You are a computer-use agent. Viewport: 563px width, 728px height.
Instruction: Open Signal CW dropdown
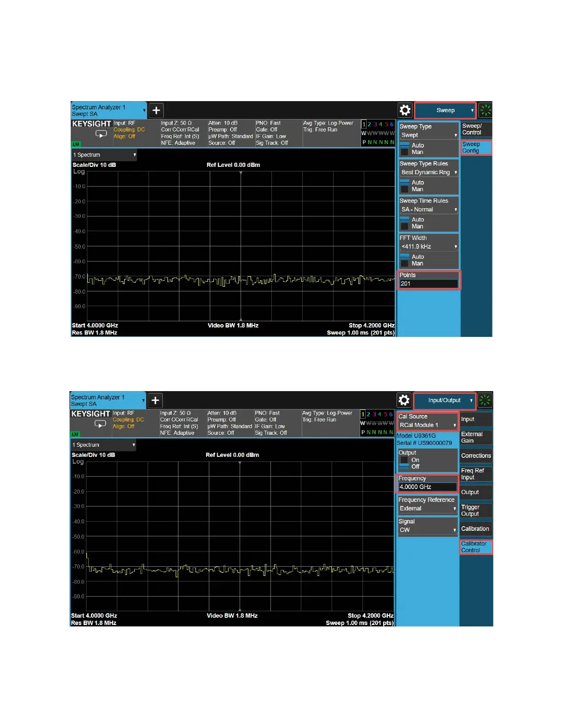pyautogui.click(x=427, y=530)
